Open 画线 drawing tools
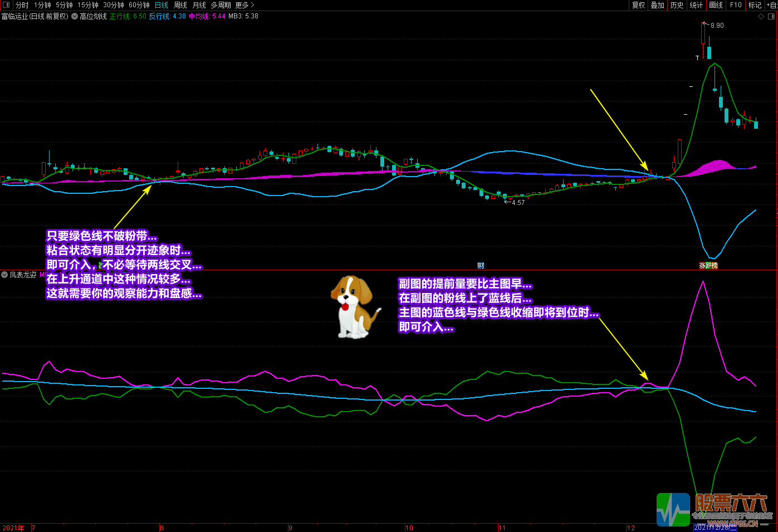This screenshot has width=778, height=532. click(716, 5)
